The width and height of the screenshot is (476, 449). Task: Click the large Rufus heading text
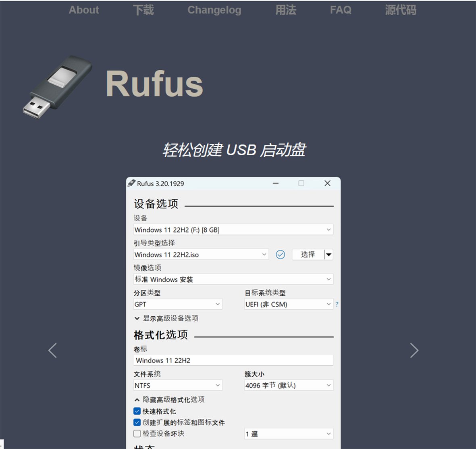(x=154, y=84)
